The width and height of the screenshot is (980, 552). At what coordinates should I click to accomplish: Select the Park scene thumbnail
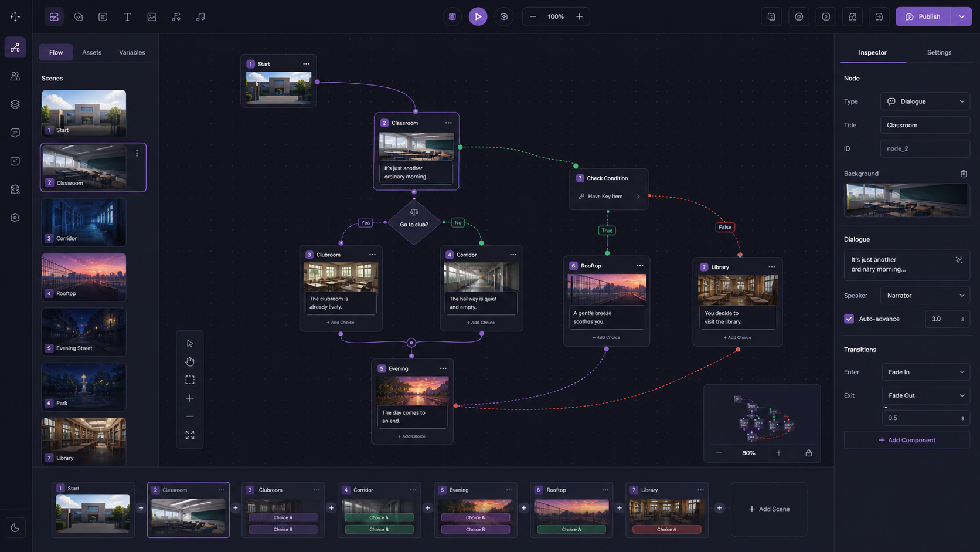(84, 387)
